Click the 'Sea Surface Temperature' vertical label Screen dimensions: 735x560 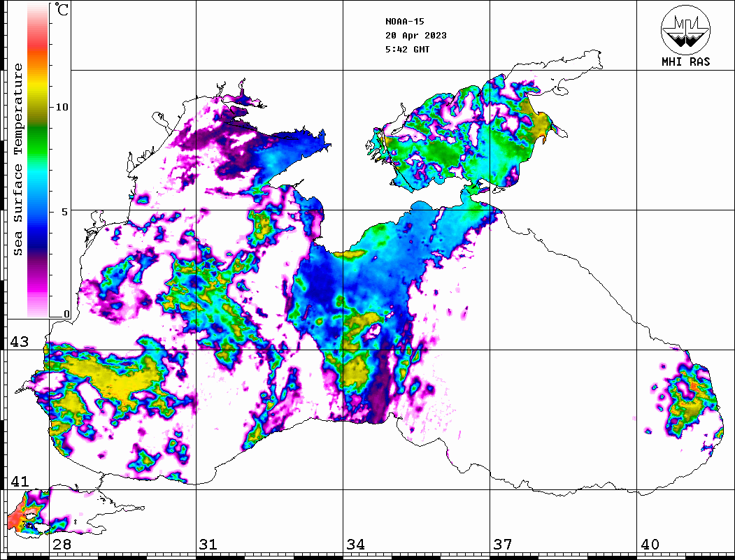[x=17, y=159]
